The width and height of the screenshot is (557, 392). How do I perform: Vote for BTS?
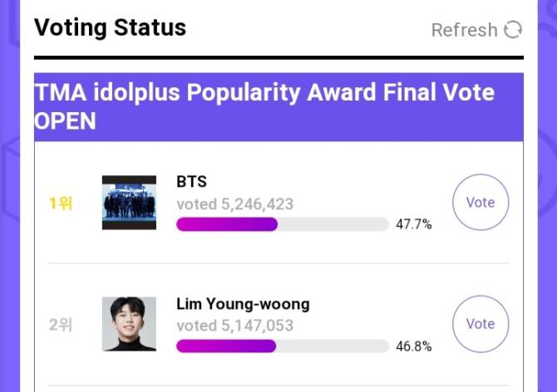coord(481,202)
